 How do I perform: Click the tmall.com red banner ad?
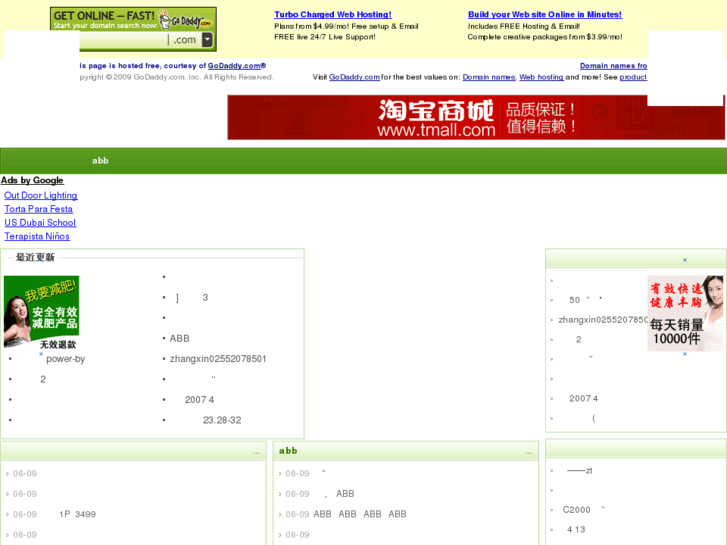click(x=476, y=117)
